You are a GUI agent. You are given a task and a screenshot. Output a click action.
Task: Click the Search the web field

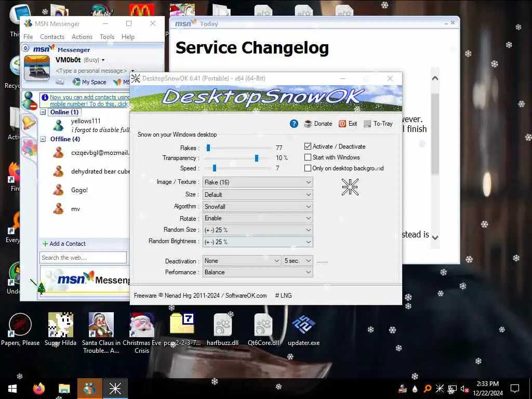click(x=83, y=258)
